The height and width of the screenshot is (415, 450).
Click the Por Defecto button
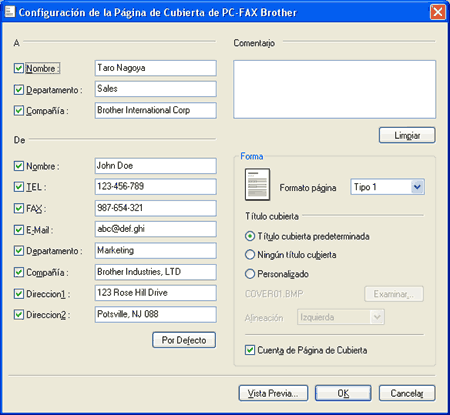184,340
